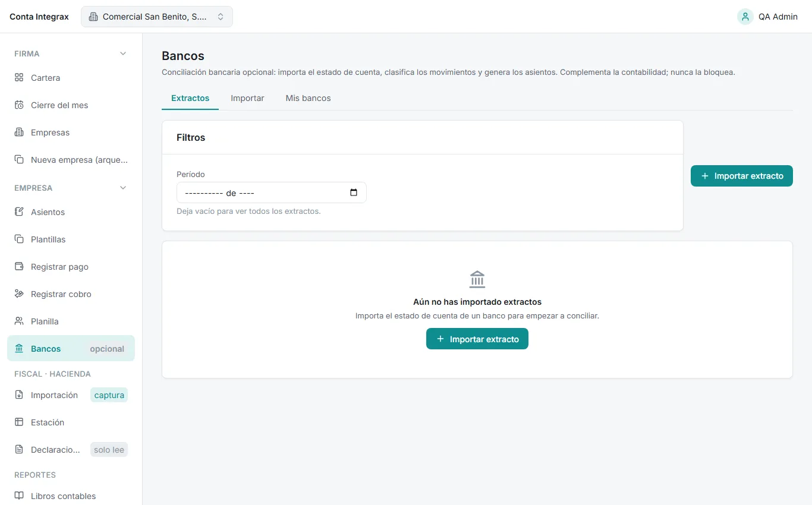Screen dimensions: 812x505
Task: Switch to the Mis bancos tab
Action: point(308,98)
